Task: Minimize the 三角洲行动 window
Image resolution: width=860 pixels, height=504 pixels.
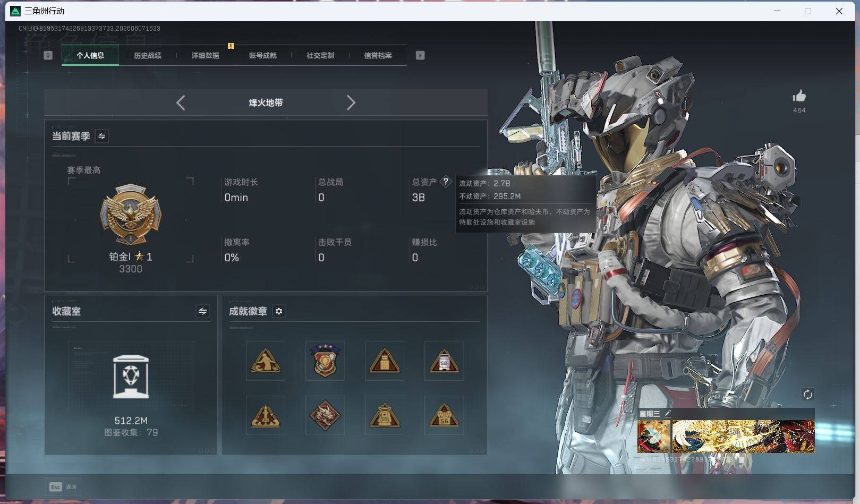Action: (777, 11)
